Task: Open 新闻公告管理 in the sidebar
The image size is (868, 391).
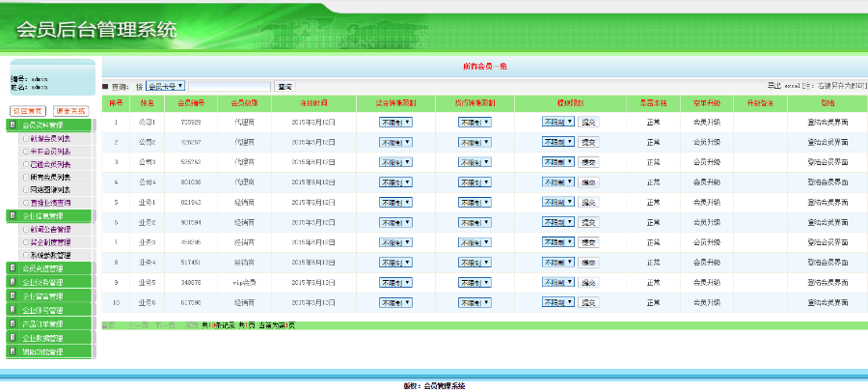Action: click(x=50, y=229)
